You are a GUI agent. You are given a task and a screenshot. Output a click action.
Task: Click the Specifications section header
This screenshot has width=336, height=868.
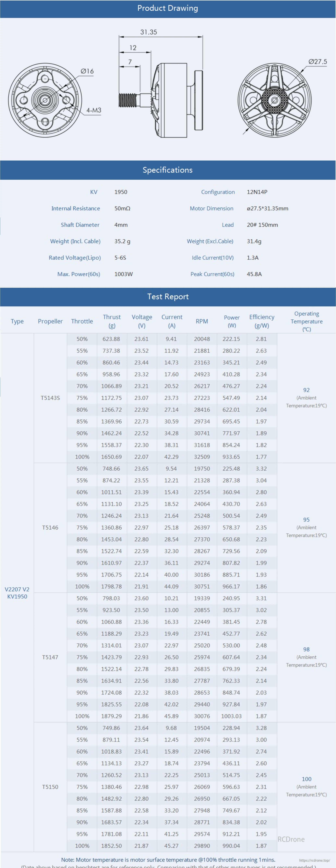[x=168, y=170]
